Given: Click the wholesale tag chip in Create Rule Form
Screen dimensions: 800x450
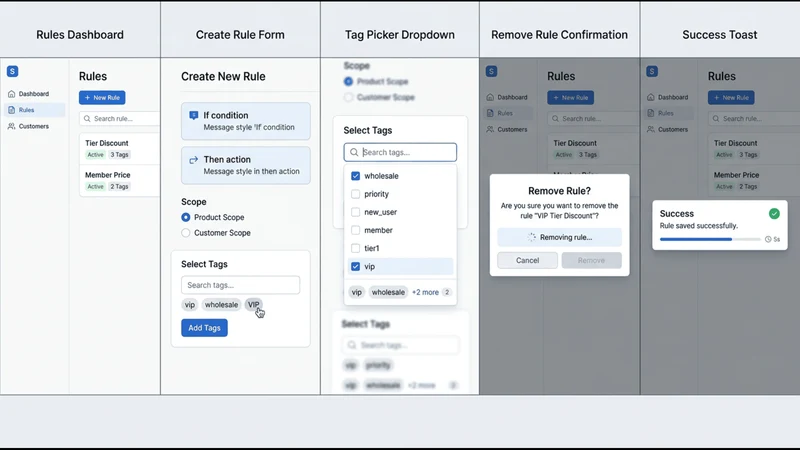Looking at the screenshot, I should point(221,305).
